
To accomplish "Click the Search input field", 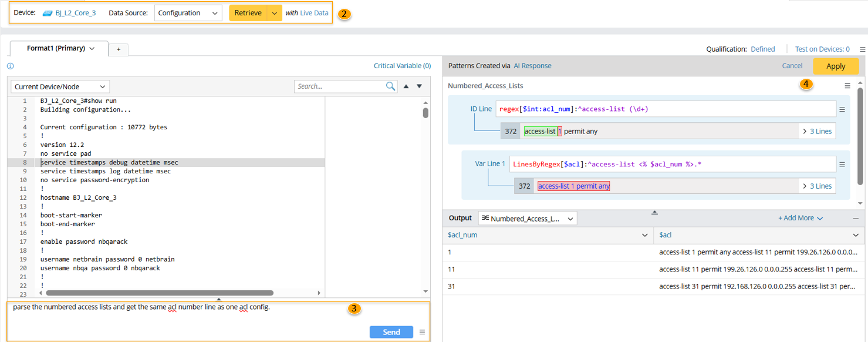I will point(339,86).
